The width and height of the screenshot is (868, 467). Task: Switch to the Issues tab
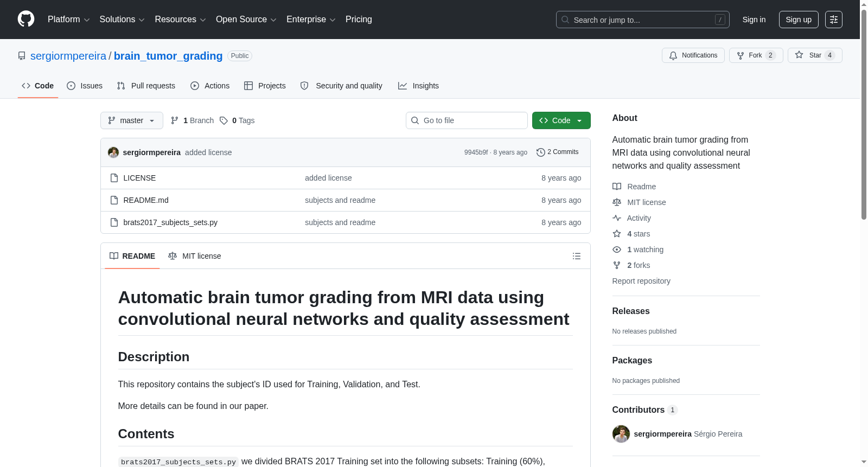(x=85, y=86)
